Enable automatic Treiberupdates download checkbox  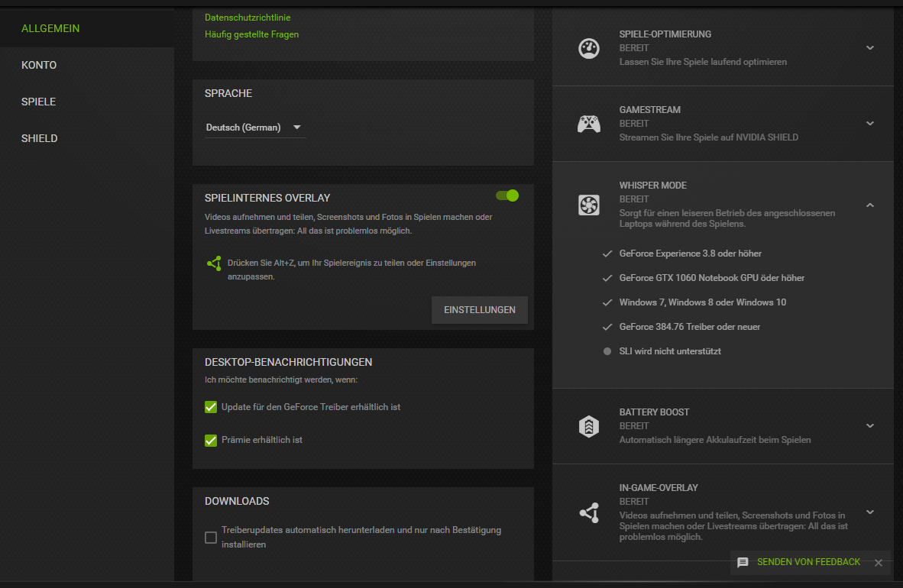211,538
